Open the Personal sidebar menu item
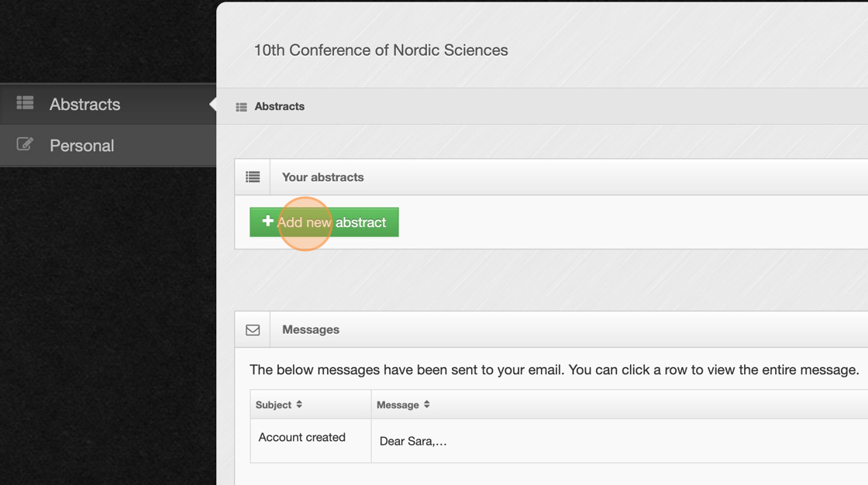868x485 pixels. [81, 146]
